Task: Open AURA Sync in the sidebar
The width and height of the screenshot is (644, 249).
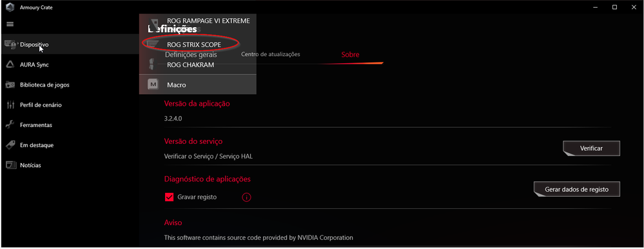Action: point(70,65)
